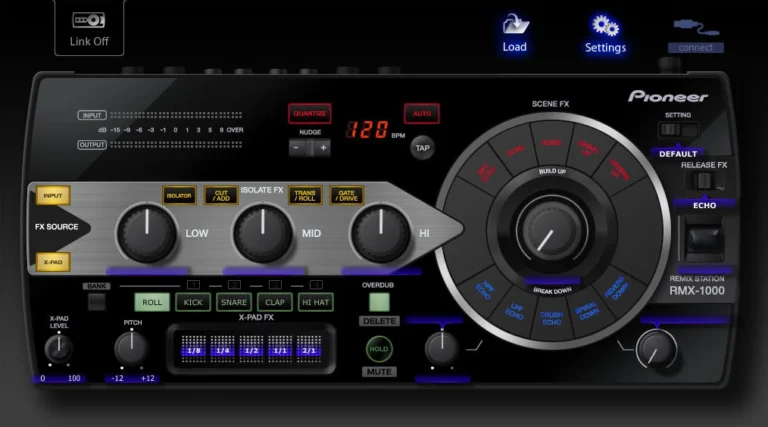Click the INPUT level meter label
Viewport: 768px width, 427px height.
click(92, 115)
